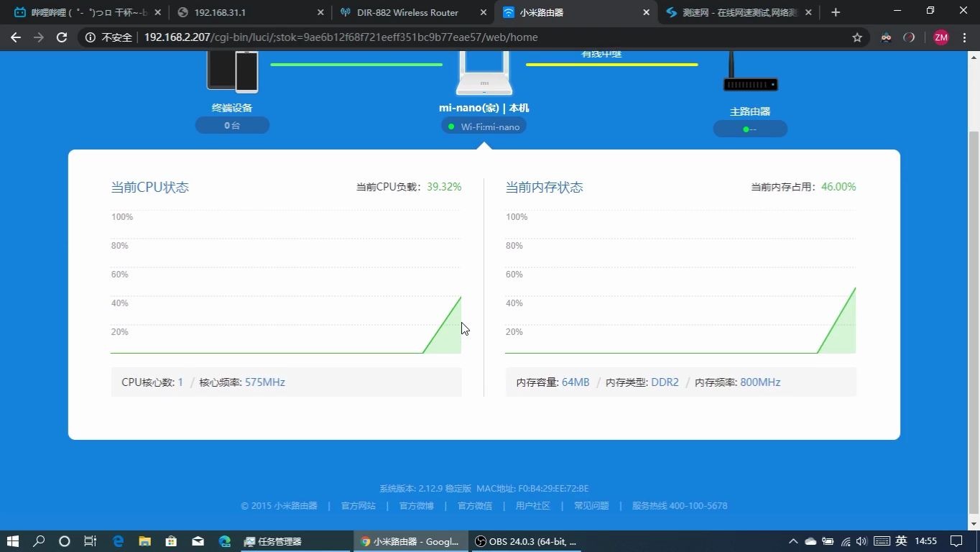Close the DIR-882 Wireless Router tab
This screenshot has width=980, height=552.
pyautogui.click(x=482, y=12)
